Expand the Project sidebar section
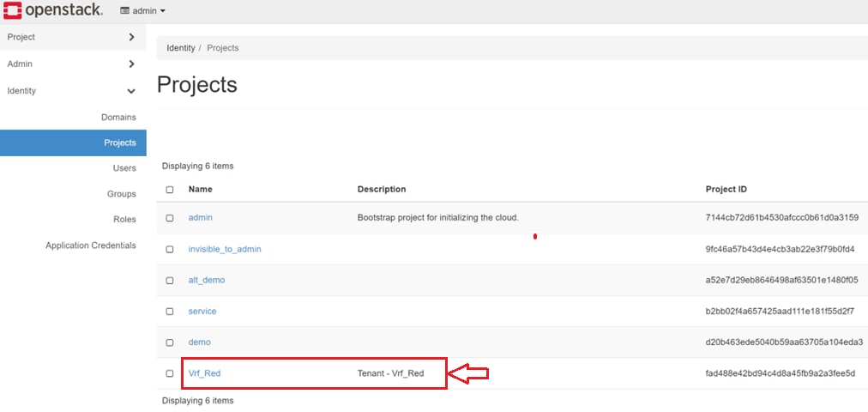868x412 pixels. [73, 37]
